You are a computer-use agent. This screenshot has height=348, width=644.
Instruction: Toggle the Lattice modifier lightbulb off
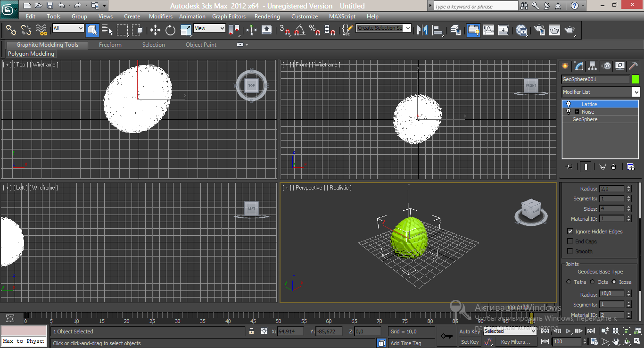click(x=569, y=104)
